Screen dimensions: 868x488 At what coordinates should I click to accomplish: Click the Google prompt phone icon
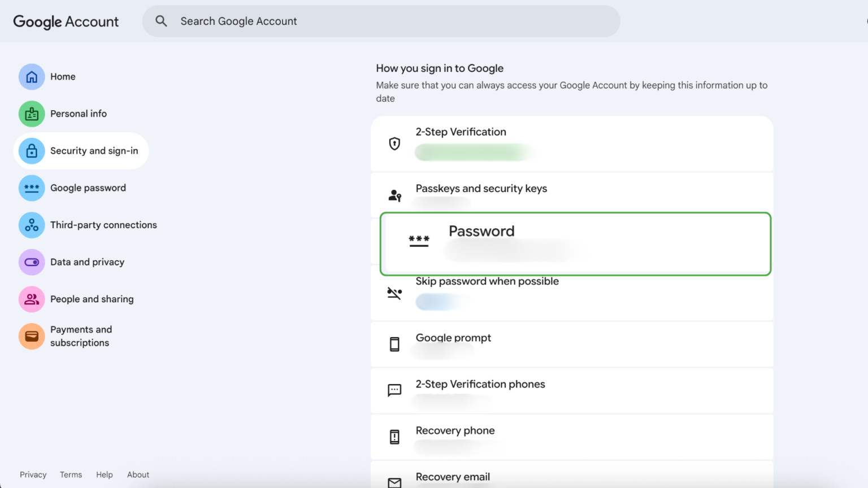click(x=394, y=344)
